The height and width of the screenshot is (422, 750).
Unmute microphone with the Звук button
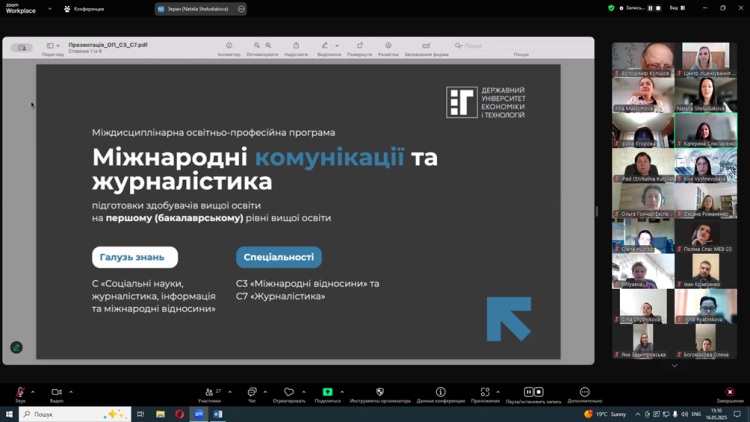(x=20, y=393)
